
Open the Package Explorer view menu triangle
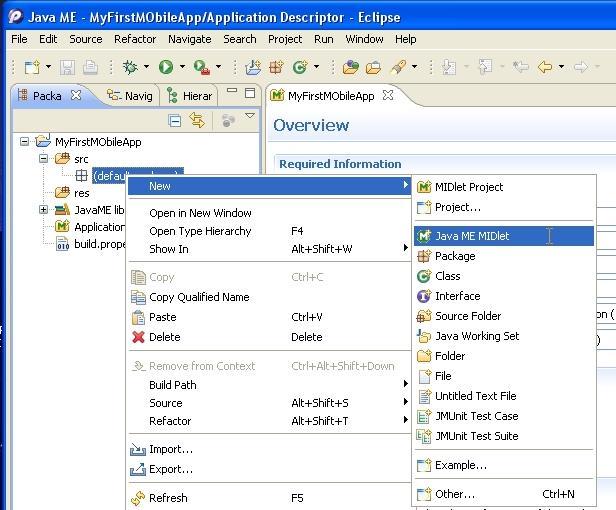250,116
